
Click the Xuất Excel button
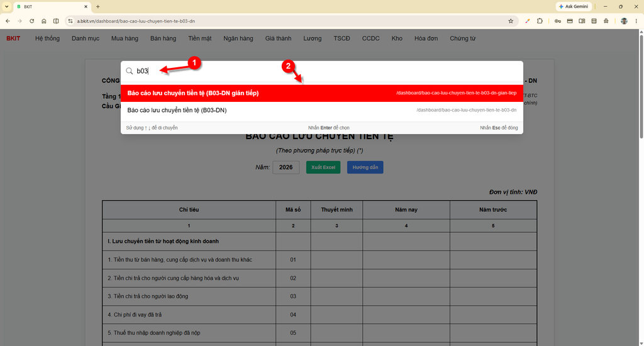(x=323, y=167)
